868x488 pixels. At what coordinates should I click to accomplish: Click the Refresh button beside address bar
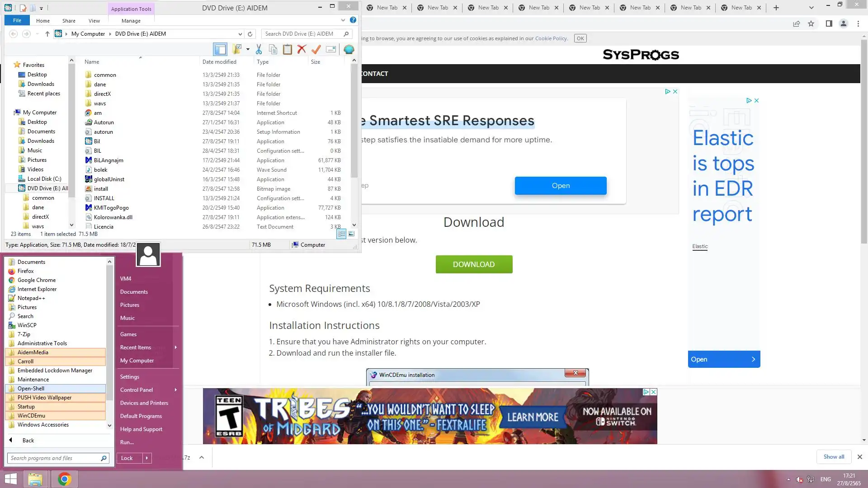(250, 34)
